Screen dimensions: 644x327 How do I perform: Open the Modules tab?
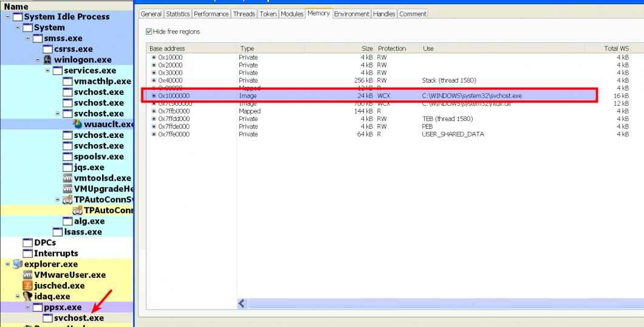292,14
